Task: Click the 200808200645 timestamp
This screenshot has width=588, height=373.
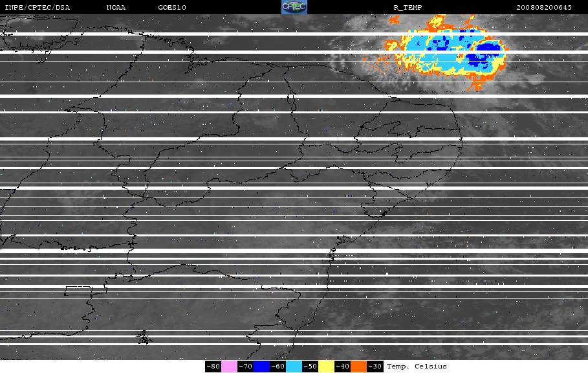Action: [544, 8]
